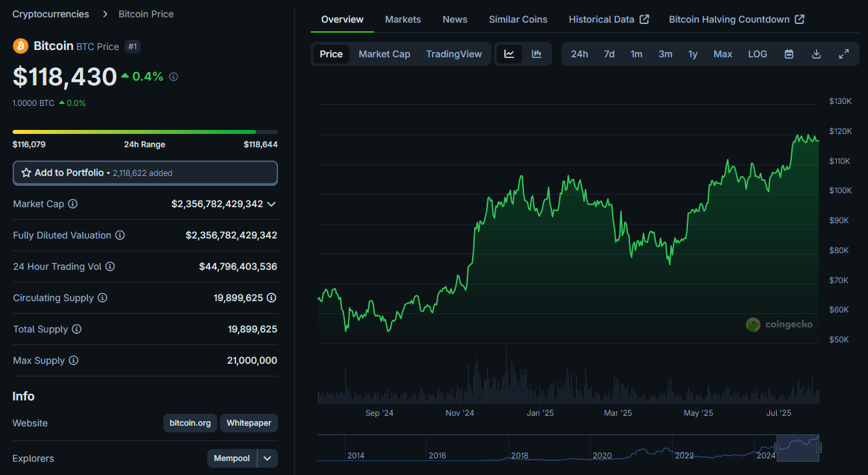Open the Historical Data tab
868x475 pixels.
coord(609,19)
